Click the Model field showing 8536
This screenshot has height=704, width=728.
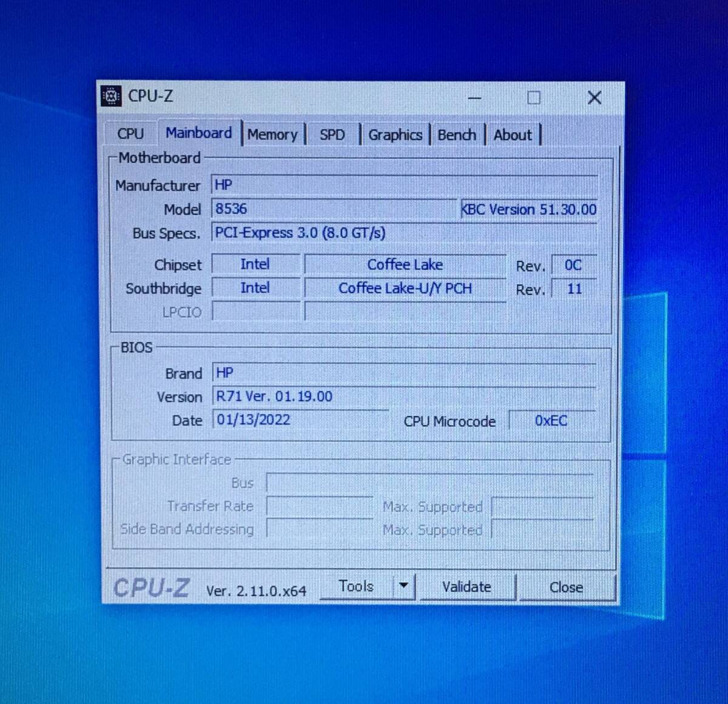pos(334,209)
